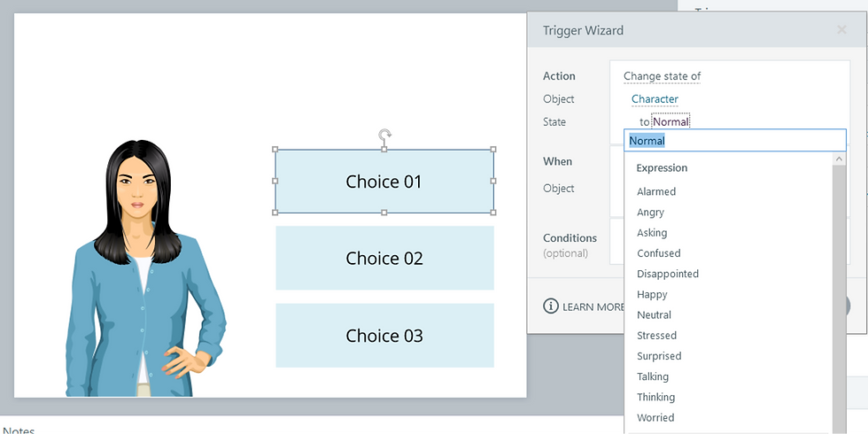Choose the Worried expression
Screen dimensions: 868x434
pos(655,418)
